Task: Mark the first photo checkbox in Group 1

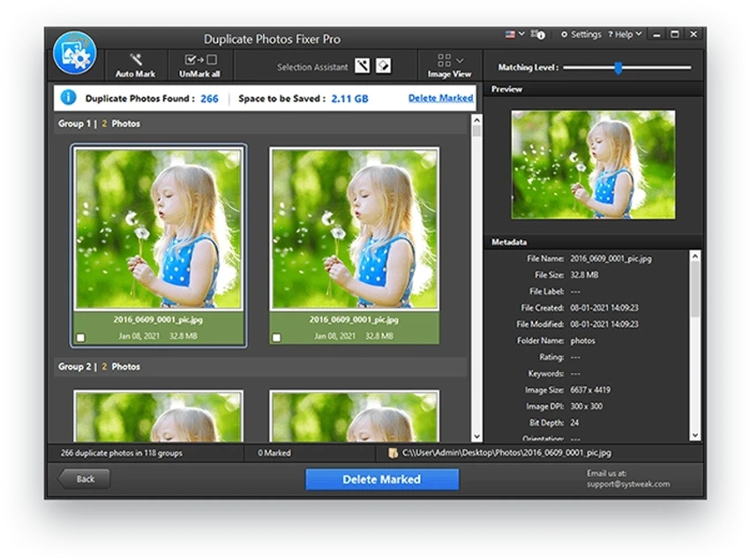Action: [x=81, y=338]
